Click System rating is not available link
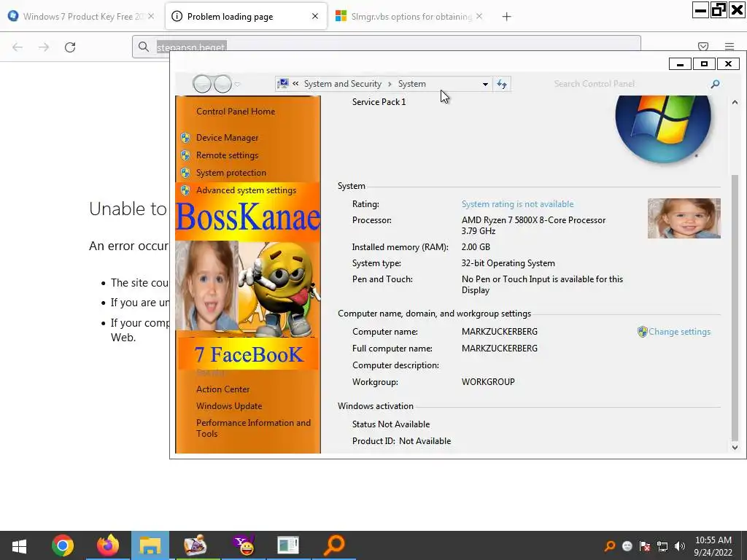Screen dimensions: 747x560 point(517,204)
